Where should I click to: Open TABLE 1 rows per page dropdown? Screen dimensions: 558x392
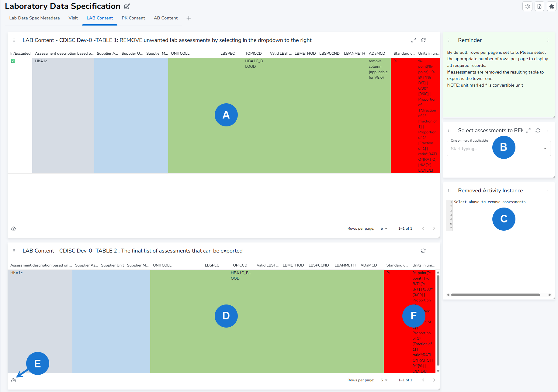coord(384,229)
